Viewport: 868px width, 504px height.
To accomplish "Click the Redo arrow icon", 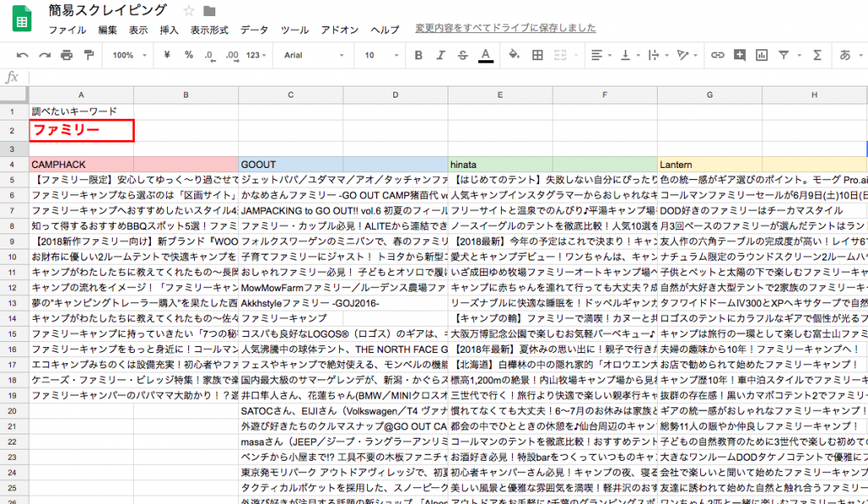I will (x=45, y=55).
